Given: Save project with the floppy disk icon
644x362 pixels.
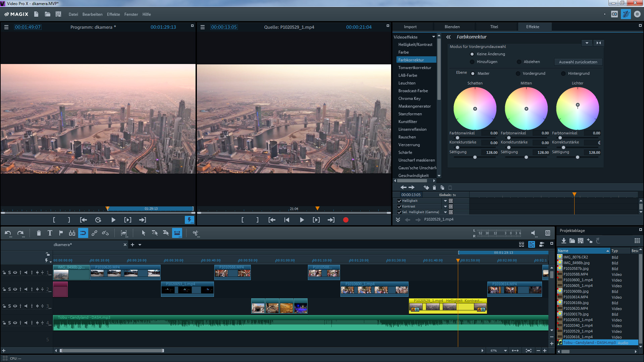Looking at the screenshot, I should (58, 14).
